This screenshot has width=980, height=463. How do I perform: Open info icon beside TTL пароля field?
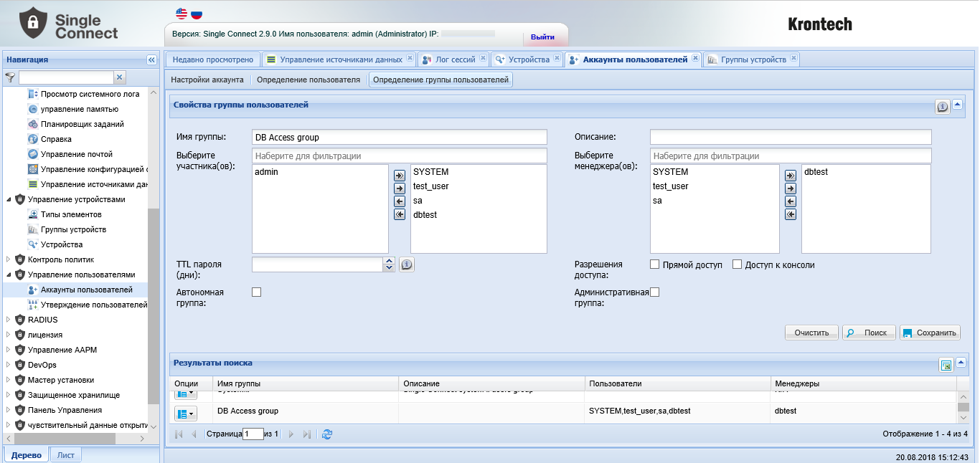click(x=406, y=264)
